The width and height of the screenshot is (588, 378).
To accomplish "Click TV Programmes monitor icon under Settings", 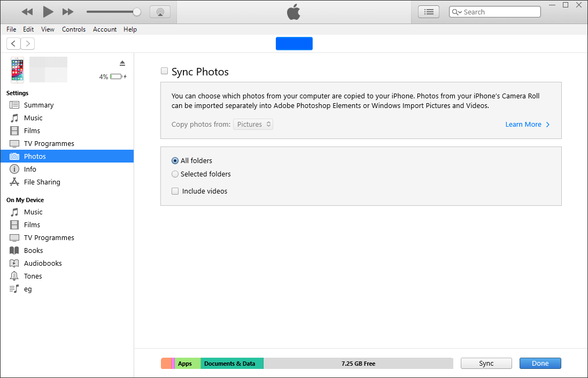I will click(14, 144).
